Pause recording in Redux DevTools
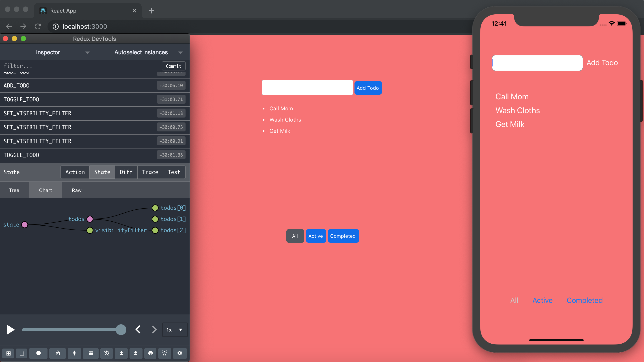The width and height of the screenshot is (644, 362). (38, 353)
